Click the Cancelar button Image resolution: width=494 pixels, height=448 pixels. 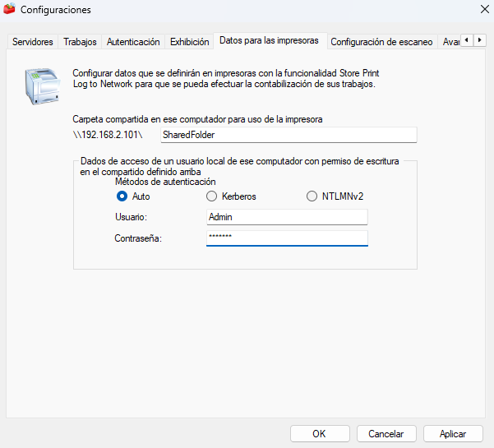386,434
